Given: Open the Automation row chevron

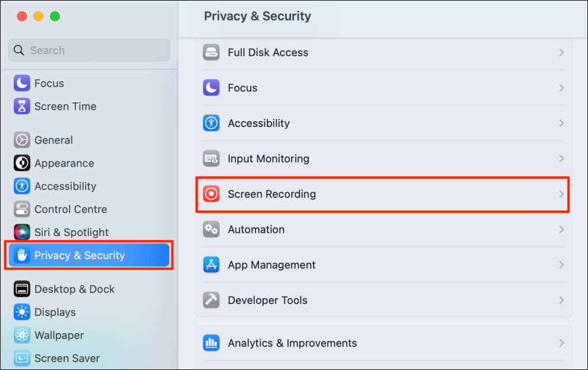Looking at the screenshot, I should [561, 230].
